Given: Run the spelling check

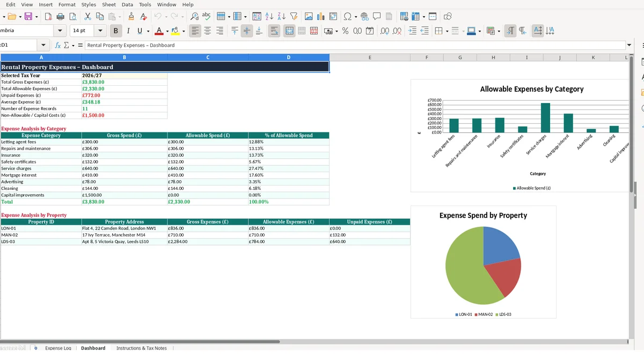Looking at the screenshot, I should click(206, 17).
